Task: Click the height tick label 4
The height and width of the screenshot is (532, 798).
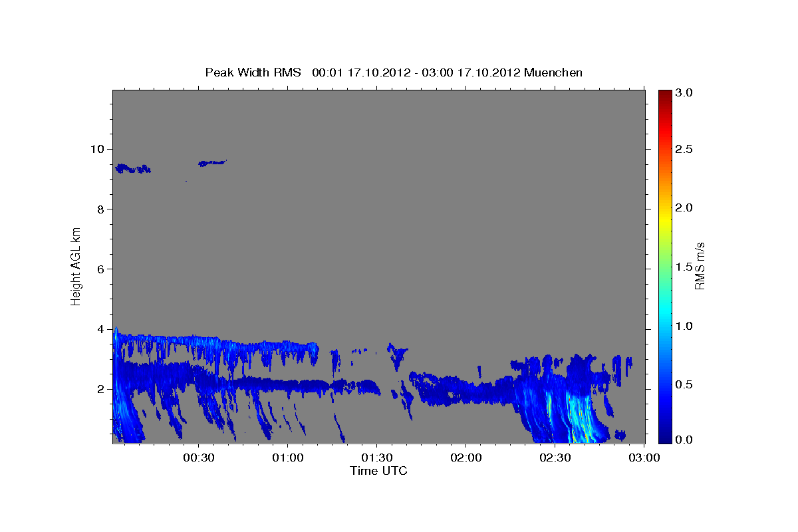Action: 101,329
